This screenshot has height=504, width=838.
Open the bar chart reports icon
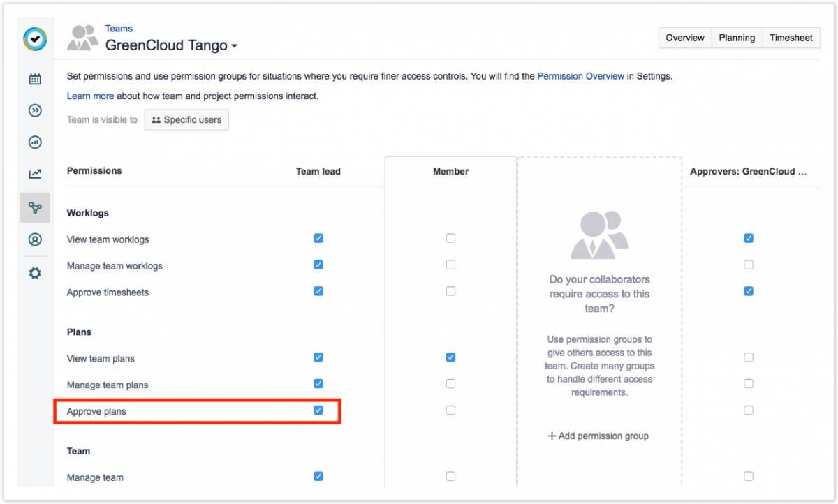35,142
